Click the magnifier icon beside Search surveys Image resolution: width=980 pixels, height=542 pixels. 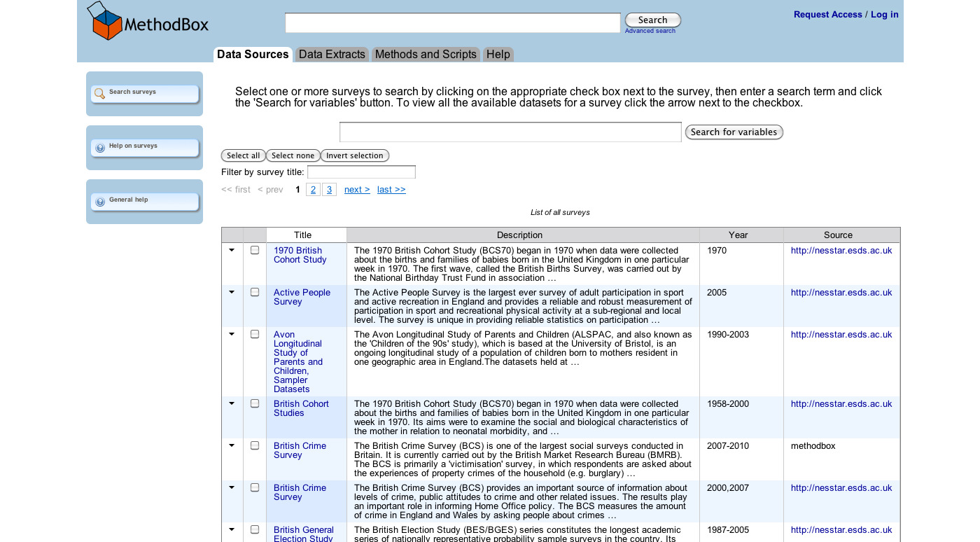(x=100, y=93)
